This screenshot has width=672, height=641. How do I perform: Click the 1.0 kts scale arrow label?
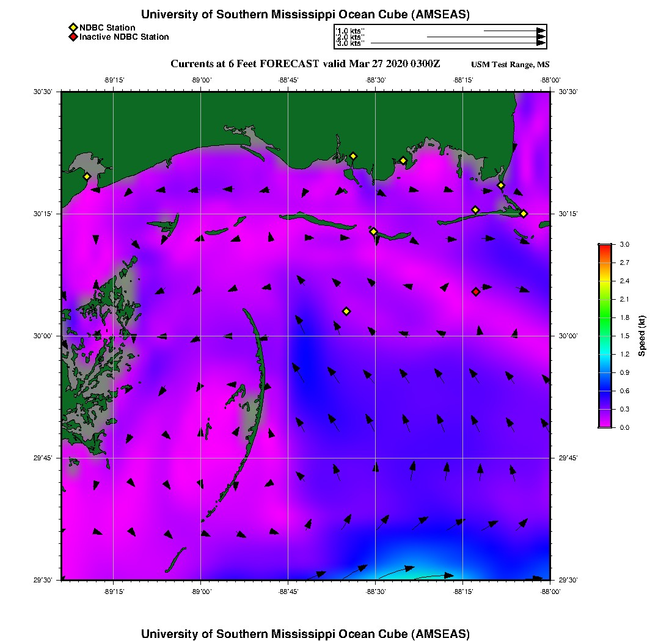(349, 31)
